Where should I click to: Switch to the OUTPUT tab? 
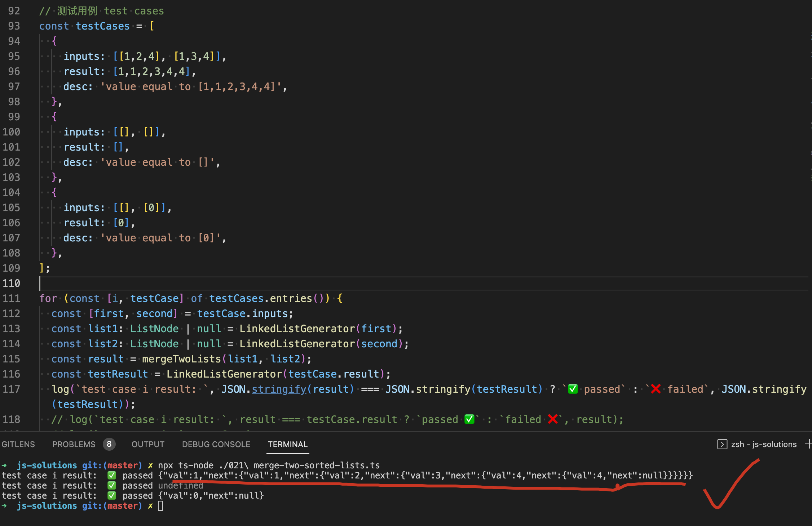point(148,444)
